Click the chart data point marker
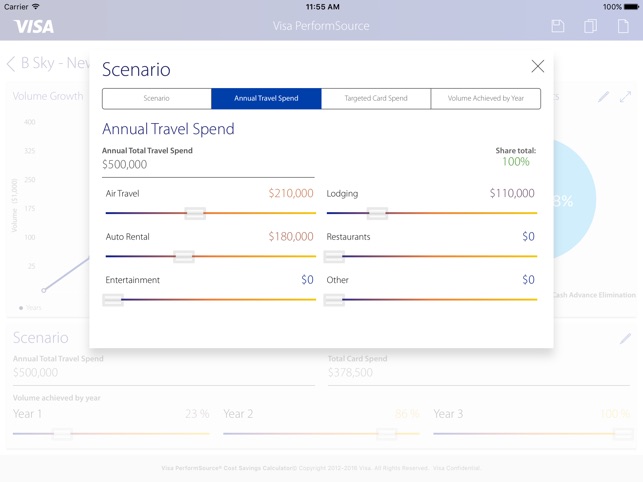Image resolution: width=643 pixels, height=482 pixels. (x=43, y=290)
